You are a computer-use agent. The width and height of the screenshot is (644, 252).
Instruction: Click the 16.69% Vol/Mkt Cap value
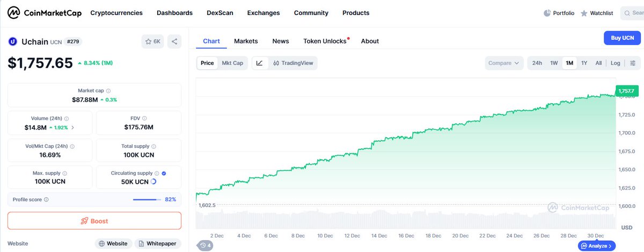pyautogui.click(x=50, y=155)
